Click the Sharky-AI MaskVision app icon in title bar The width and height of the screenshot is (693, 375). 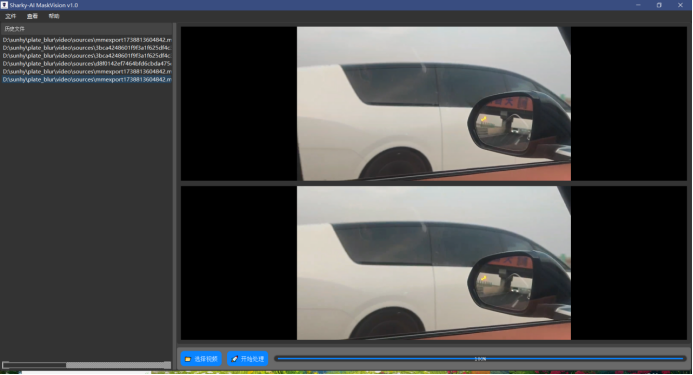click(x=4, y=5)
